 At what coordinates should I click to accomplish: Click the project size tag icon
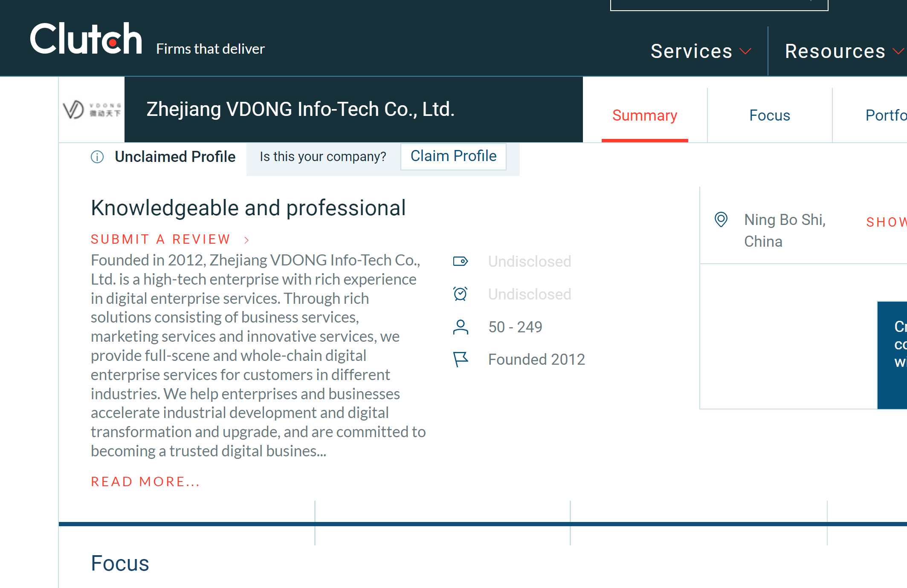click(x=460, y=261)
